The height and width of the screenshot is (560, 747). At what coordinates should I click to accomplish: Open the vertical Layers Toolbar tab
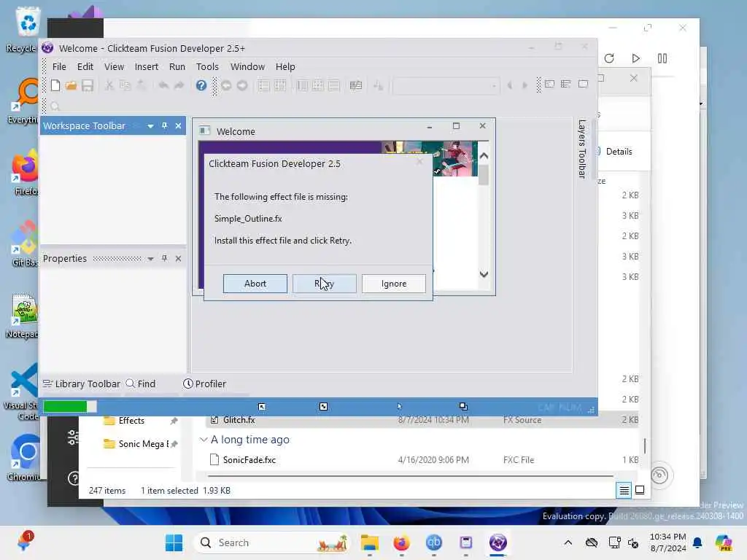pos(581,149)
